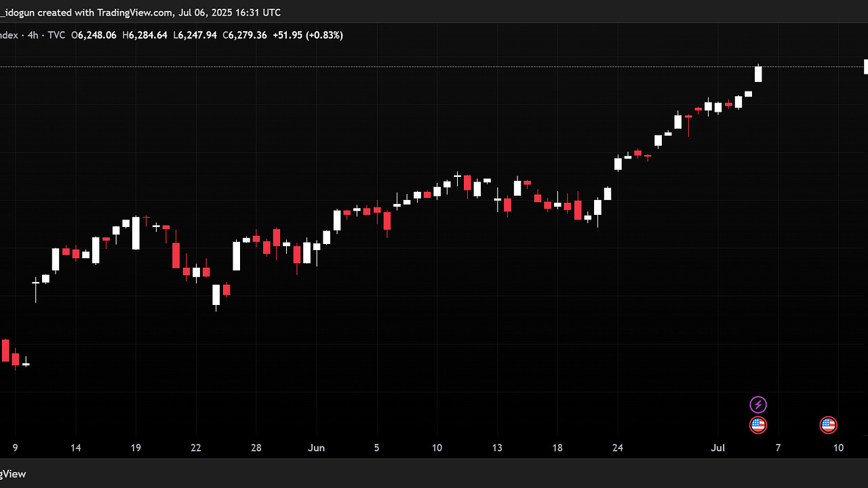
Task: Click the Jun label on the time axis
Action: pos(316,448)
